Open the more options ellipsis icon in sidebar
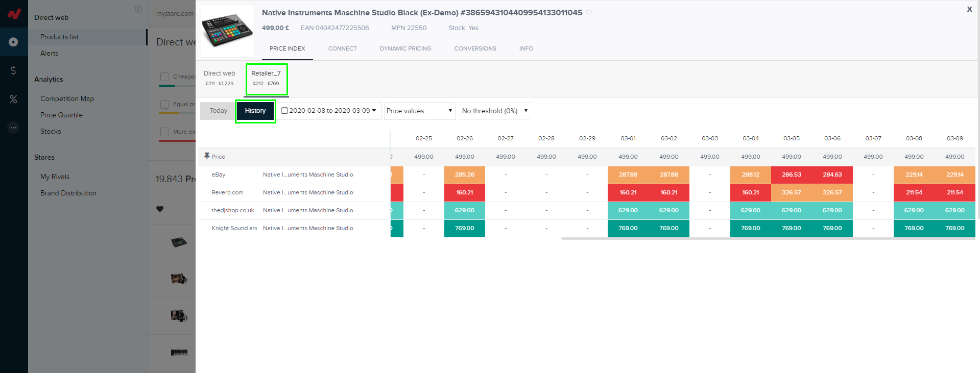 pos(14,128)
